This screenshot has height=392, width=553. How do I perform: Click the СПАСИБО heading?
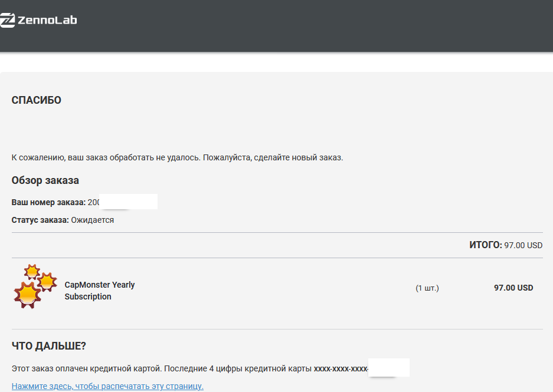[37, 100]
